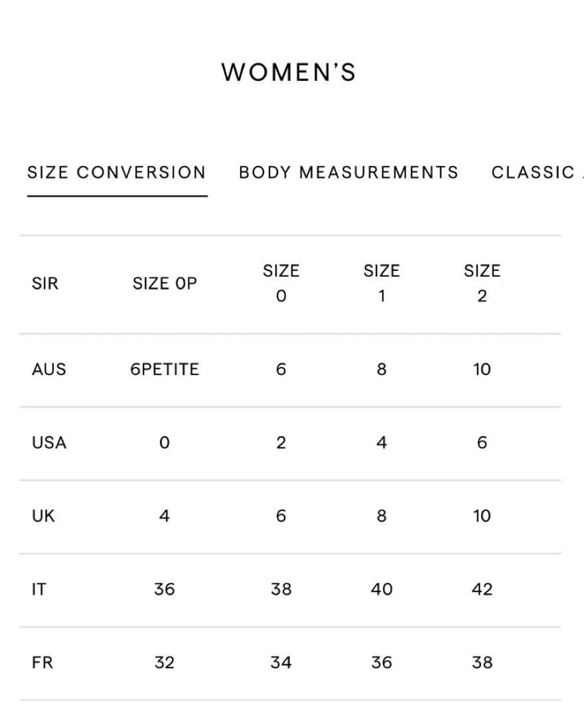
Task: Click the UK row label
Action: click(x=43, y=516)
